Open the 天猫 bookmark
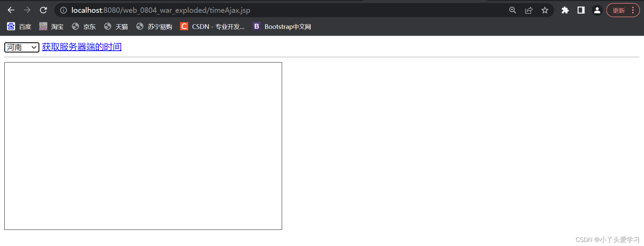The height and width of the screenshot is (246, 644). click(x=116, y=27)
